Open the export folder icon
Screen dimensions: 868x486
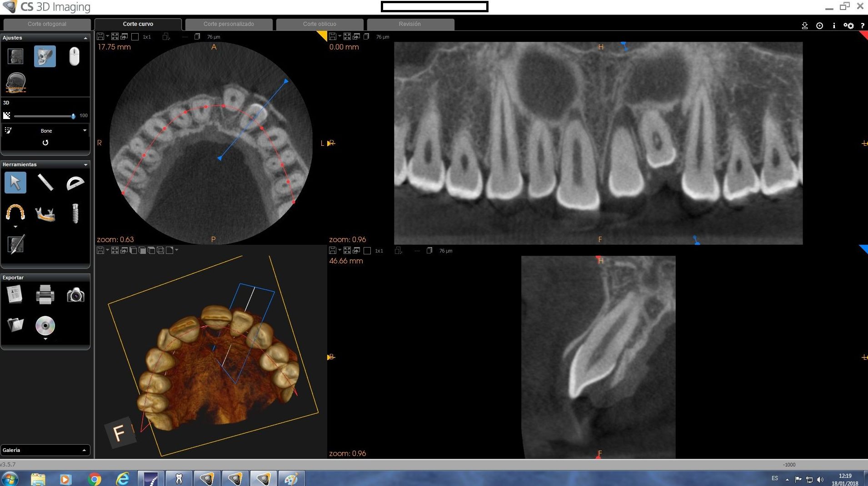(x=15, y=324)
